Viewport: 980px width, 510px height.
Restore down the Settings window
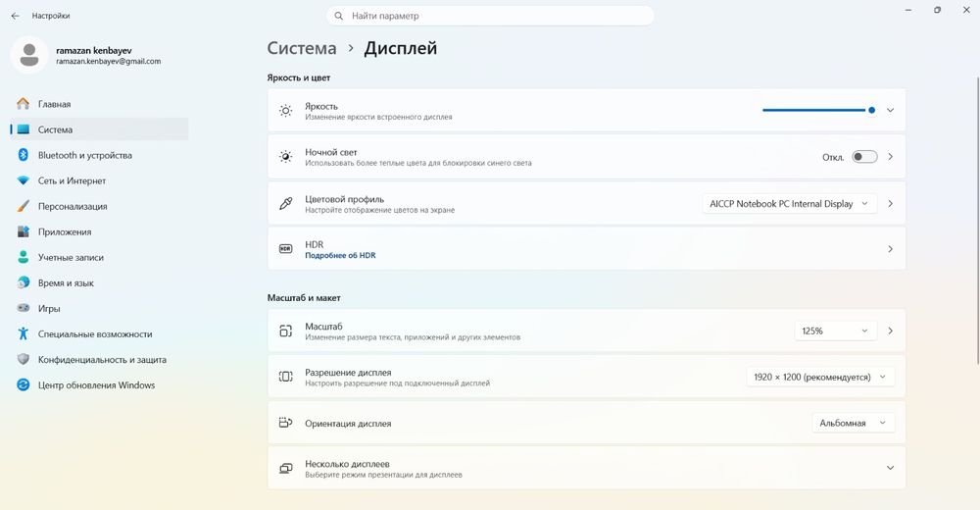pyautogui.click(x=938, y=10)
